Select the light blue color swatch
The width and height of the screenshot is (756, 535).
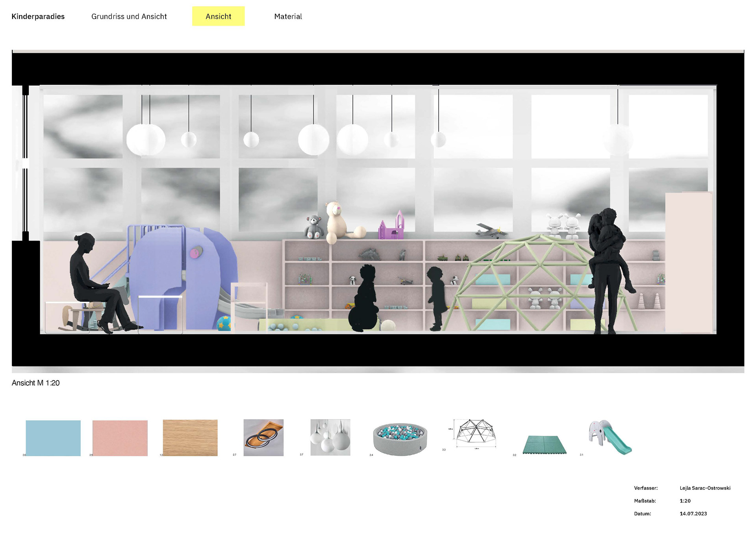tap(53, 438)
